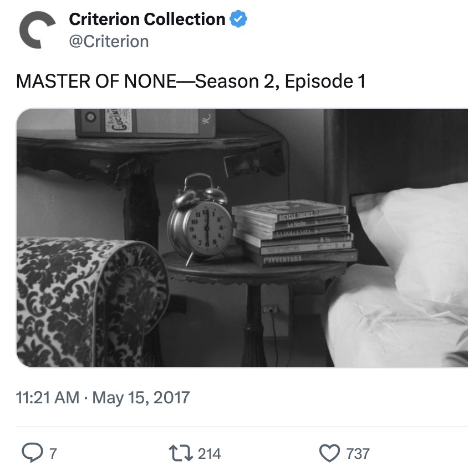468x476 pixels.
Task: Click the May 15, 2017 date
Action: (141, 397)
